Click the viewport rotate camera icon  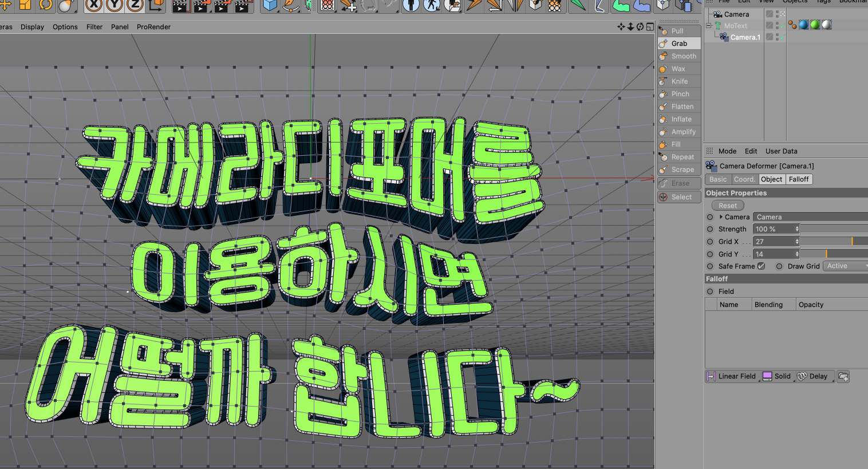click(x=640, y=27)
